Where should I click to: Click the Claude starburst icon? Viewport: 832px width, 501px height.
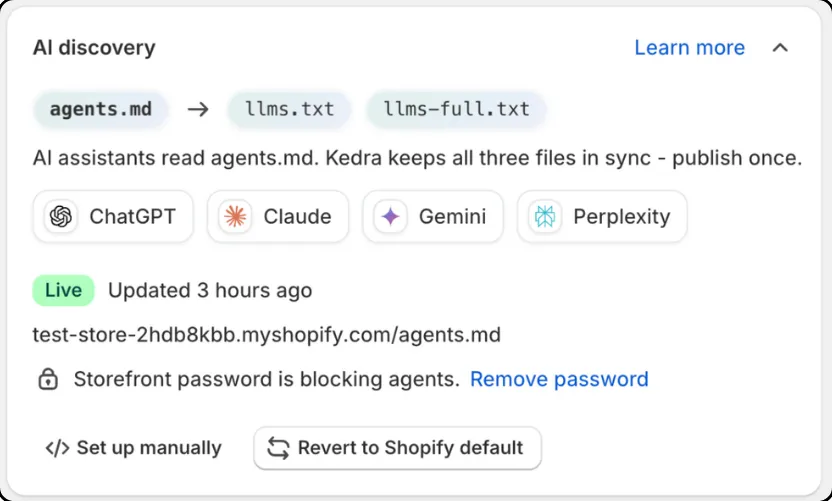tap(235, 217)
